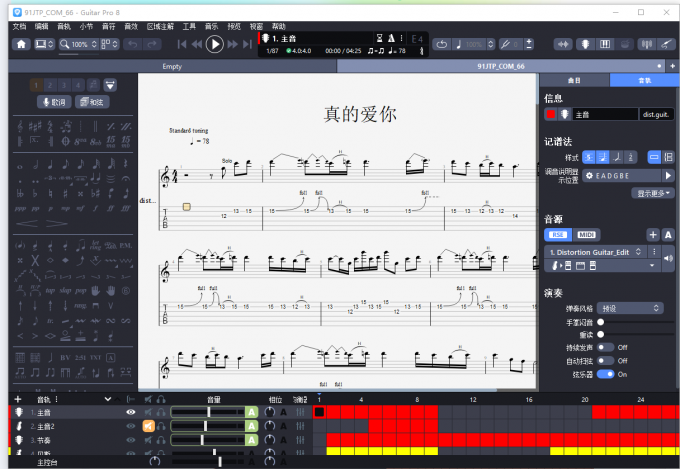Toggle the metronome icon
The height and width of the screenshot is (469, 680).
[x=391, y=38]
